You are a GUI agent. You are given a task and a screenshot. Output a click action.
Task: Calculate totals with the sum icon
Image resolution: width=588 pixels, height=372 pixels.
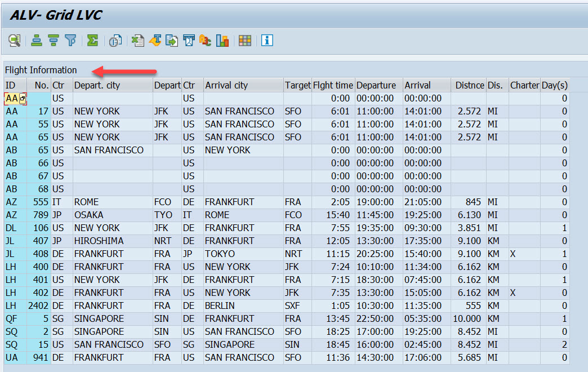(x=92, y=40)
